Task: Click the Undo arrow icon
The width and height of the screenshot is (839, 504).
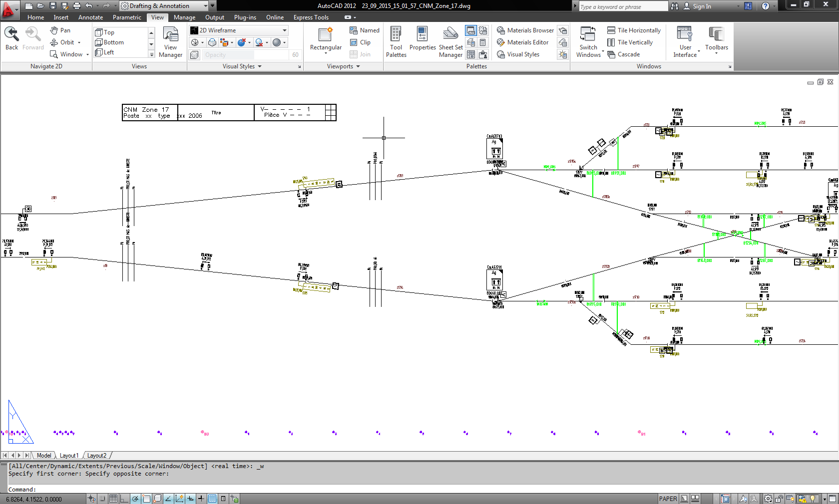Action: 89,6
